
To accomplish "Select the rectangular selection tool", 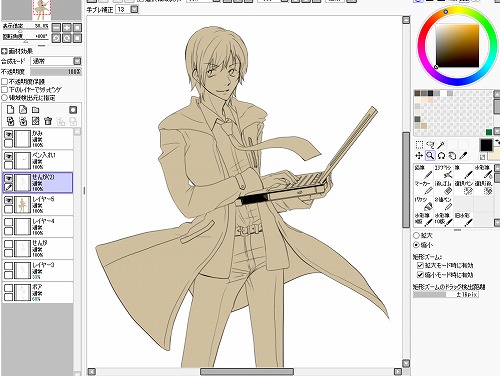I will [x=419, y=145].
